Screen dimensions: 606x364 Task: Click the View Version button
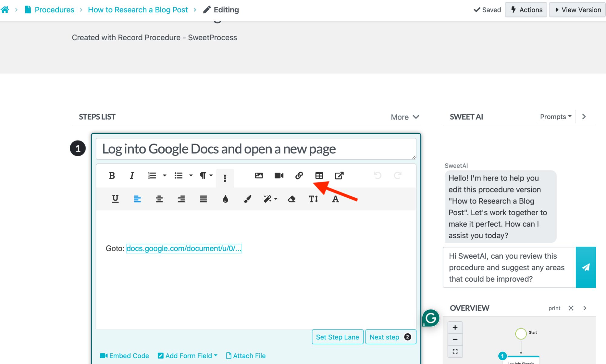point(578,10)
